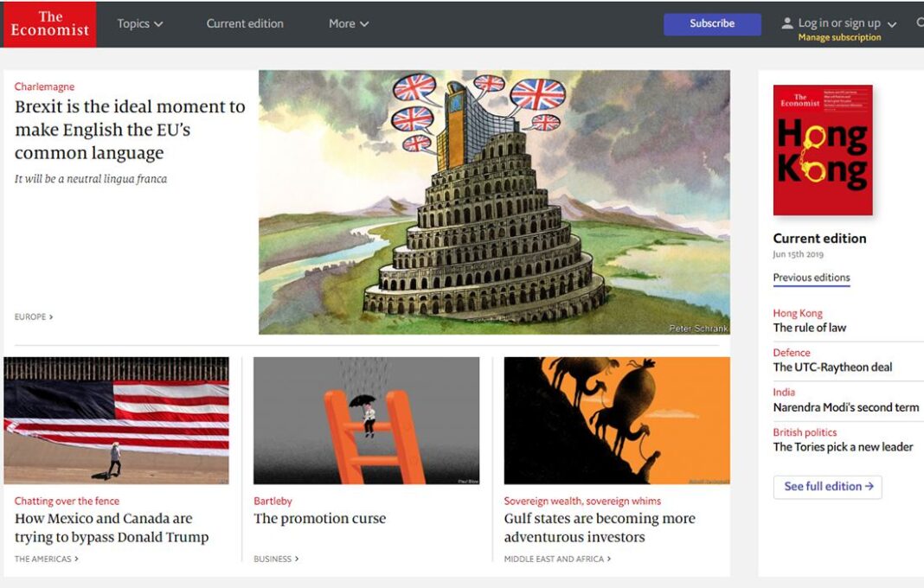924x588 pixels.
Task: Open The rule of law article
Action: click(809, 328)
